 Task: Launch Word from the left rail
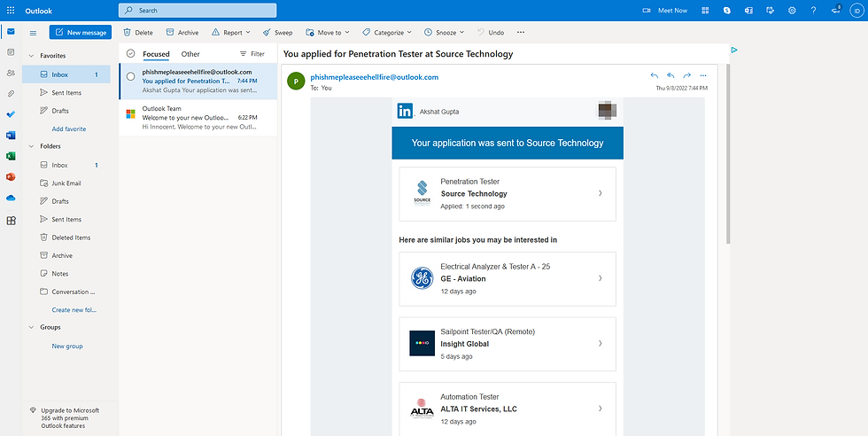(11, 136)
